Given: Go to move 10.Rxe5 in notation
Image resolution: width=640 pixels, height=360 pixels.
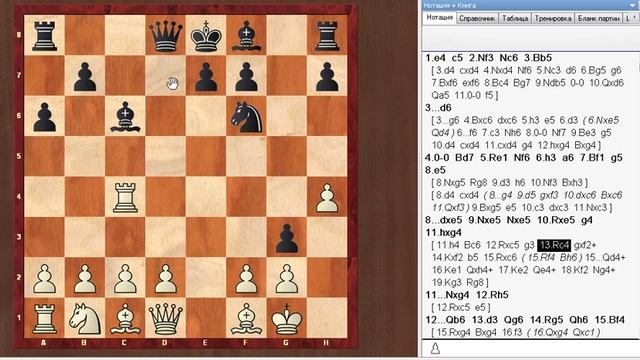Looking at the screenshot, I should (x=556, y=220).
